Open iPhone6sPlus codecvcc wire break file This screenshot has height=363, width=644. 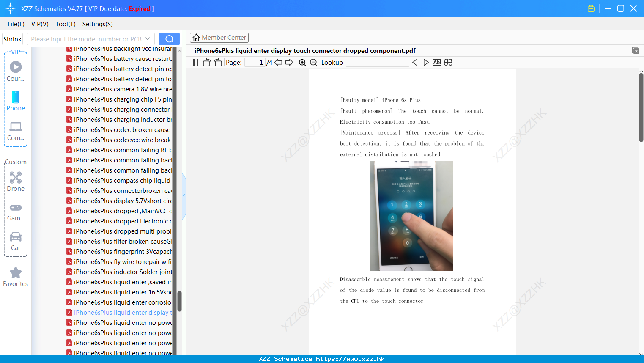(x=119, y=140)
